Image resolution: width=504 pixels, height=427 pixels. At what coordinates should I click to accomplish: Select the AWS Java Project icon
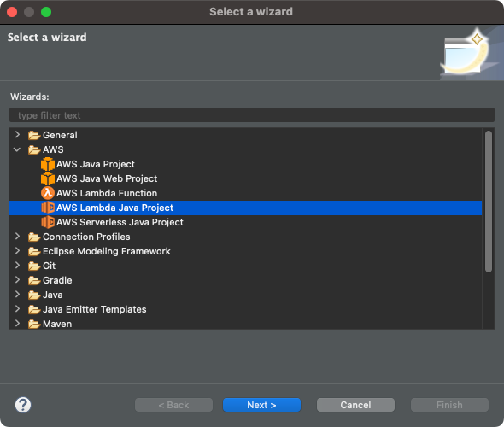48,164
